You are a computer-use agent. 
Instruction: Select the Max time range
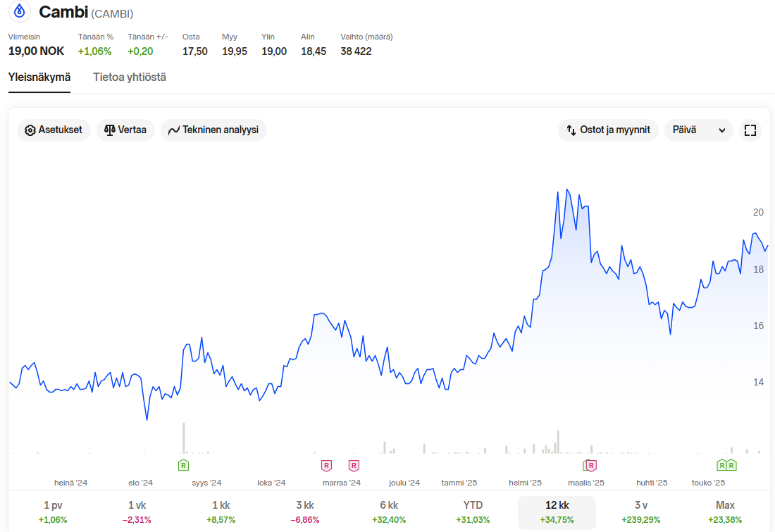coord(724,512)
